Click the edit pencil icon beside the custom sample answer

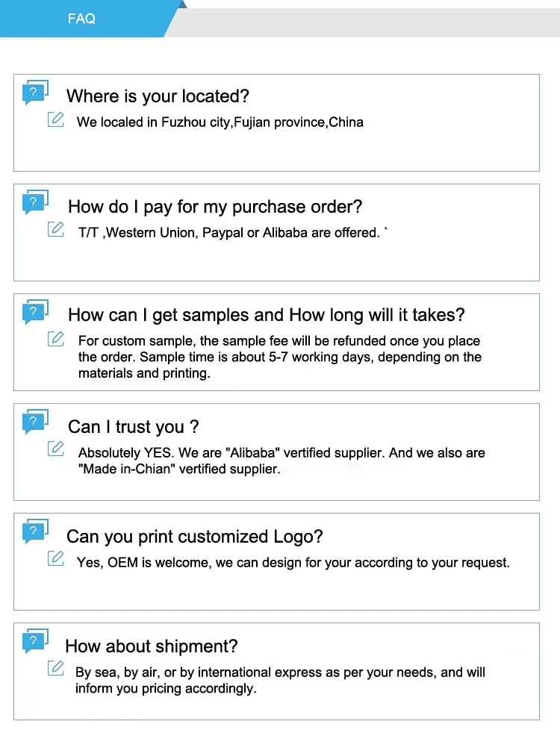pos(56,339)
